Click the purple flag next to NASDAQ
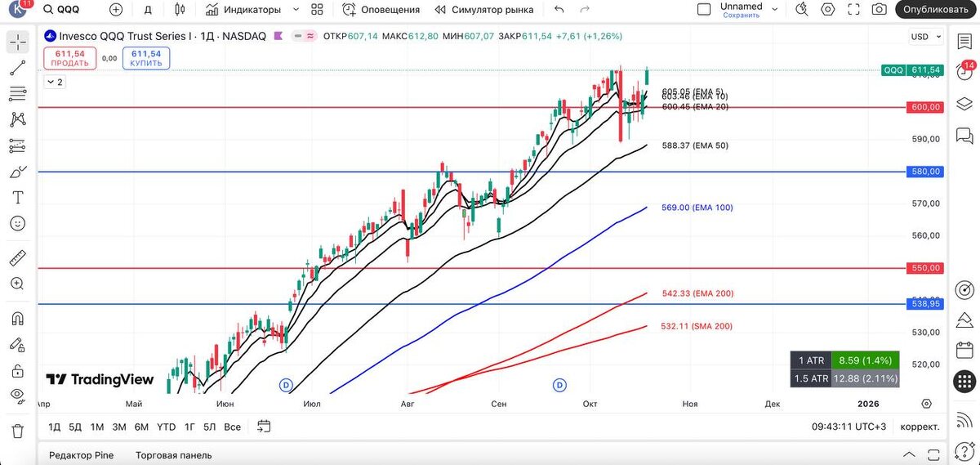Image resolution: width=980 pixels, height=465 pixels. click(x=279, y=36)
